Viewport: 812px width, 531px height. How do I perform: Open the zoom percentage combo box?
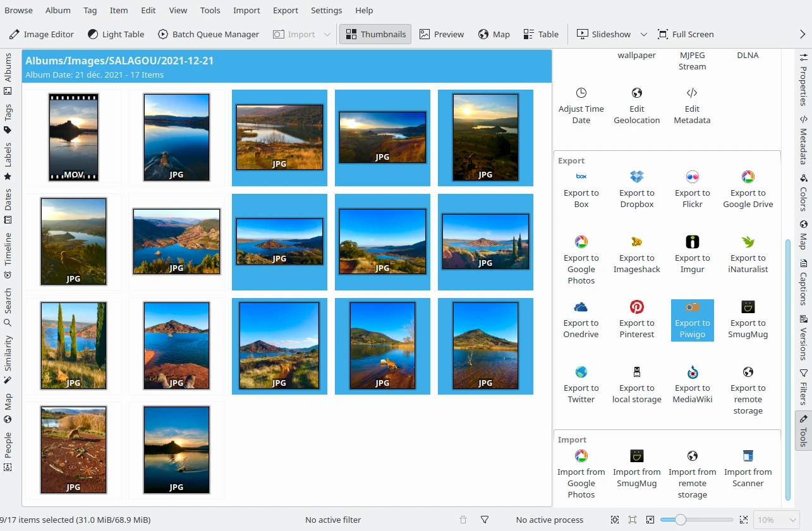777,520
